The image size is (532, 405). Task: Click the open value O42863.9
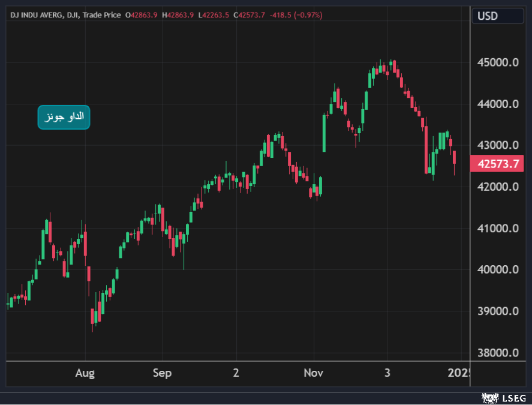click(x=141, y=15)
